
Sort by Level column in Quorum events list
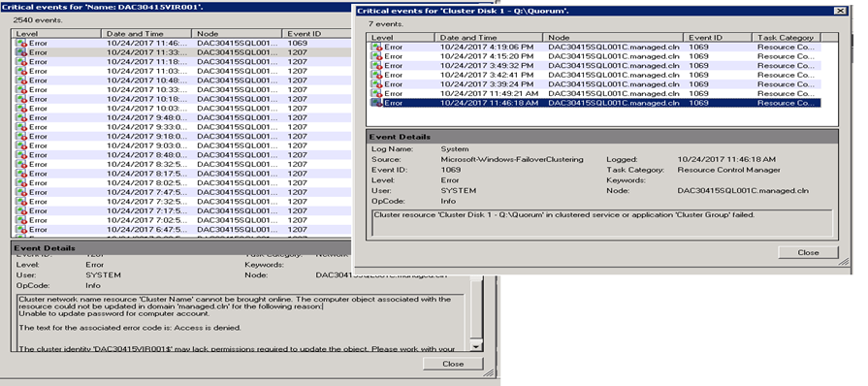coord(401,38)
